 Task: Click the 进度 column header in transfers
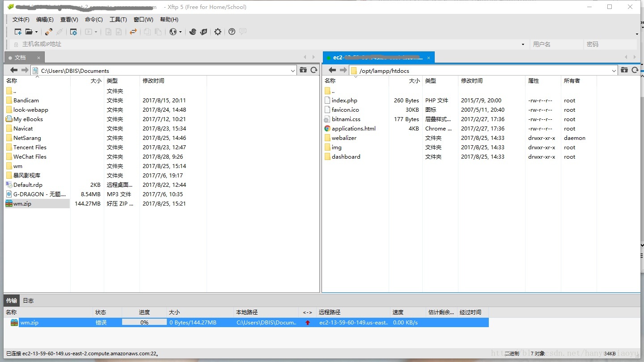coord(144,312)
